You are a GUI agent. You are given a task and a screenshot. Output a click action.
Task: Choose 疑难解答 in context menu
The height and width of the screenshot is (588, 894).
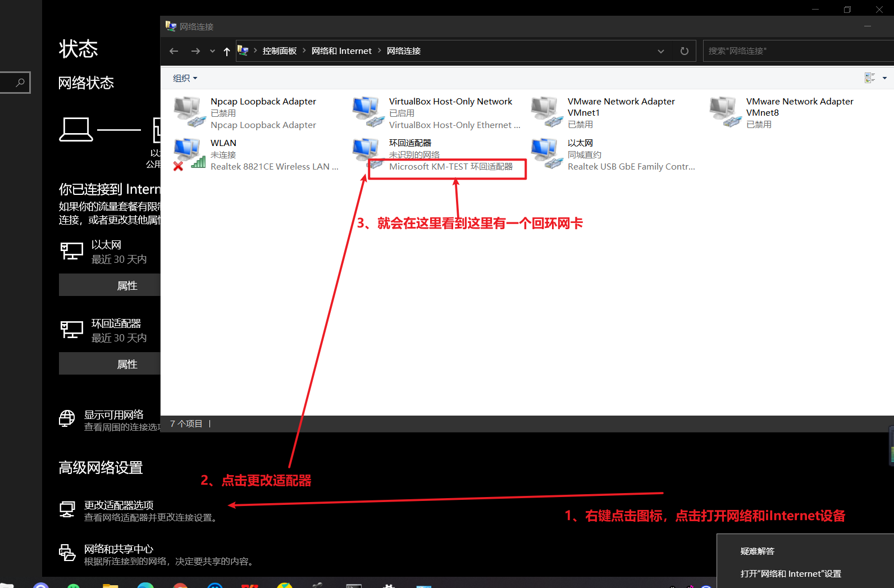tap(757, 551)
